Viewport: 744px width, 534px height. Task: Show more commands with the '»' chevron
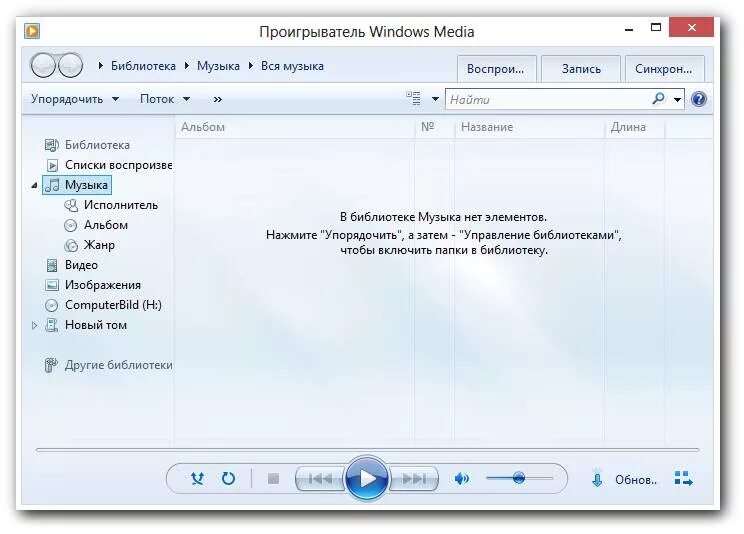tap(217, 99)
